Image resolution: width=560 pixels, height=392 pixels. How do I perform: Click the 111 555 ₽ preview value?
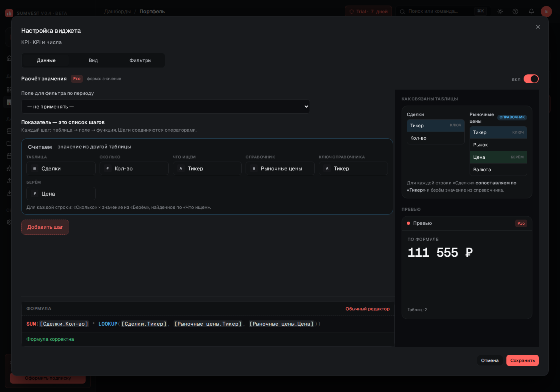pos(440,253)
